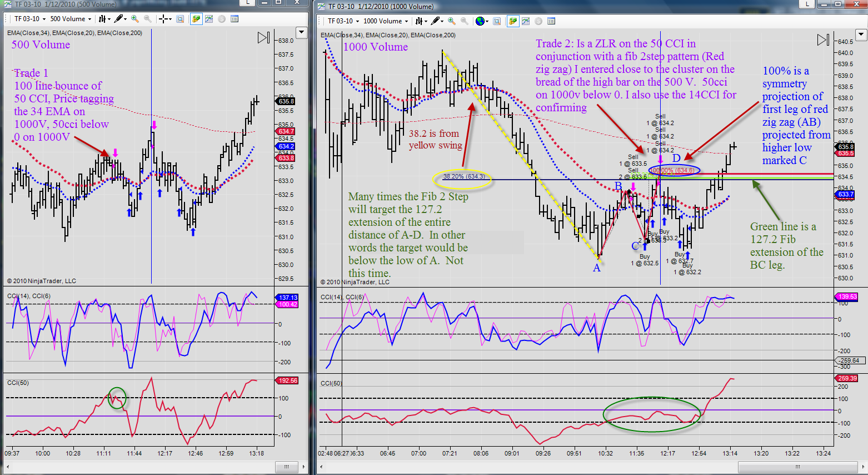Screen dimensions: 868x475
Task: Open chart style bars dropdown in 1000 Volume window
Action: coord(421,21)
